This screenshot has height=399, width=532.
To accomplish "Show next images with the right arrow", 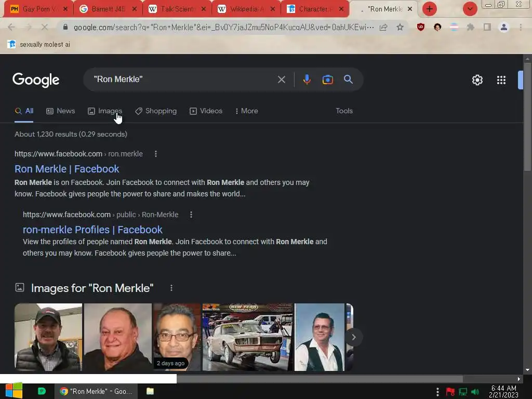I will coord(353,337).
